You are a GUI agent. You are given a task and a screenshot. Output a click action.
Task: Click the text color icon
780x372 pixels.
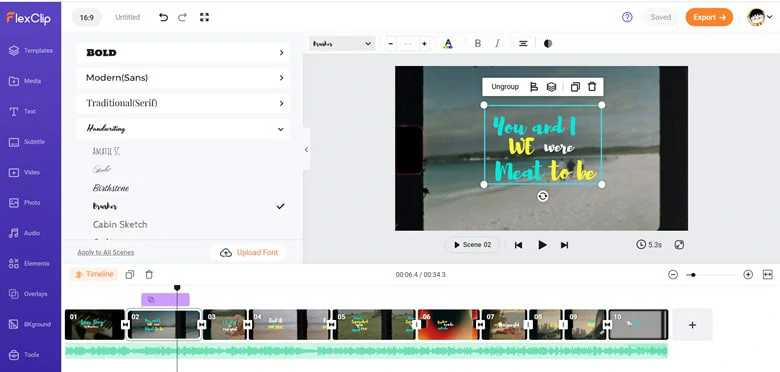(448, 44)
